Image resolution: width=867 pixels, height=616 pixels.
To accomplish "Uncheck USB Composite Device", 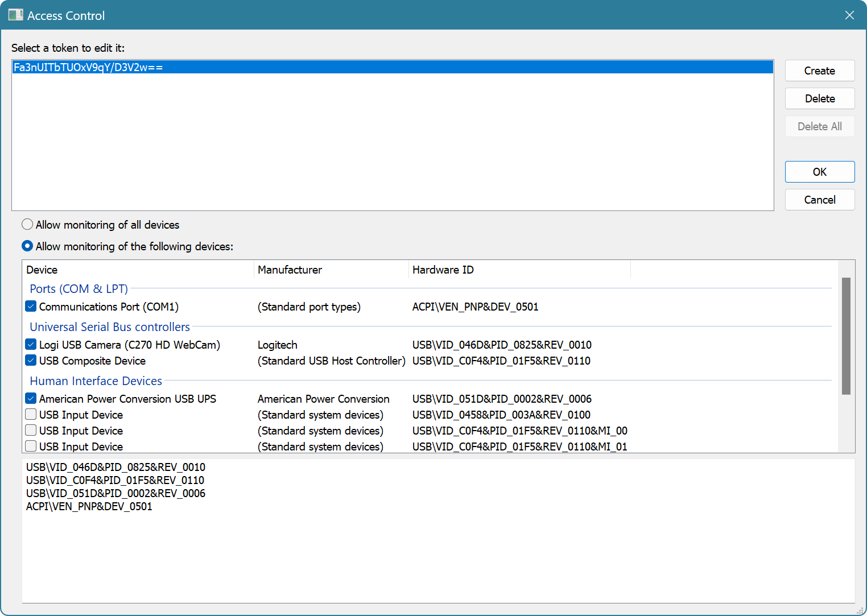I will [31, 361].
